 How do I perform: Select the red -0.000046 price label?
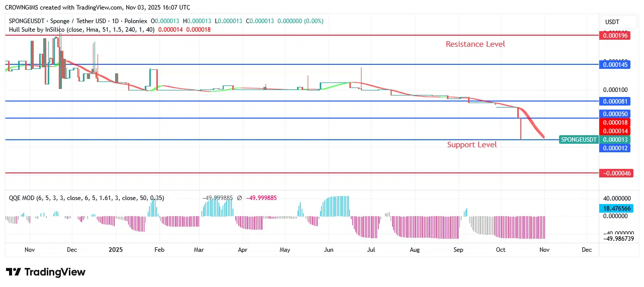tap(616, 173)
